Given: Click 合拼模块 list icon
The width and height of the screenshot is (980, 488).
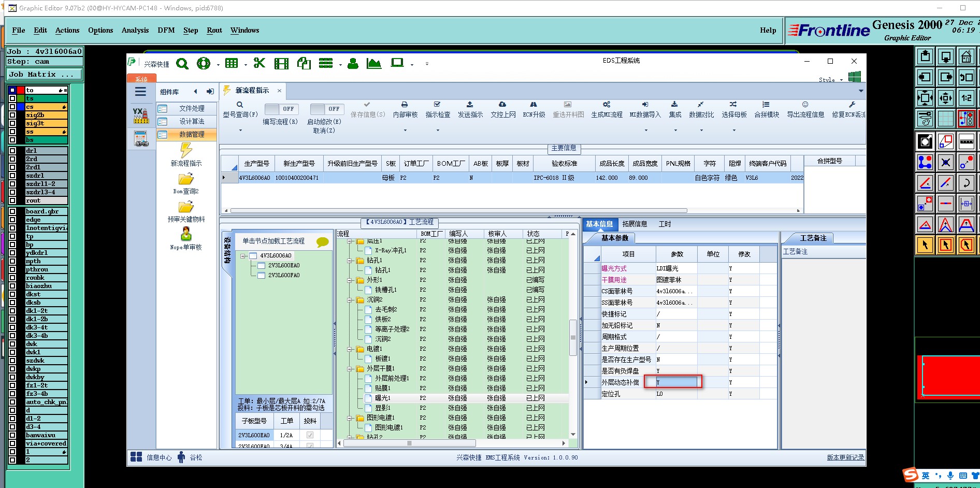Looking at the screenshot, I should coord(766,104).
